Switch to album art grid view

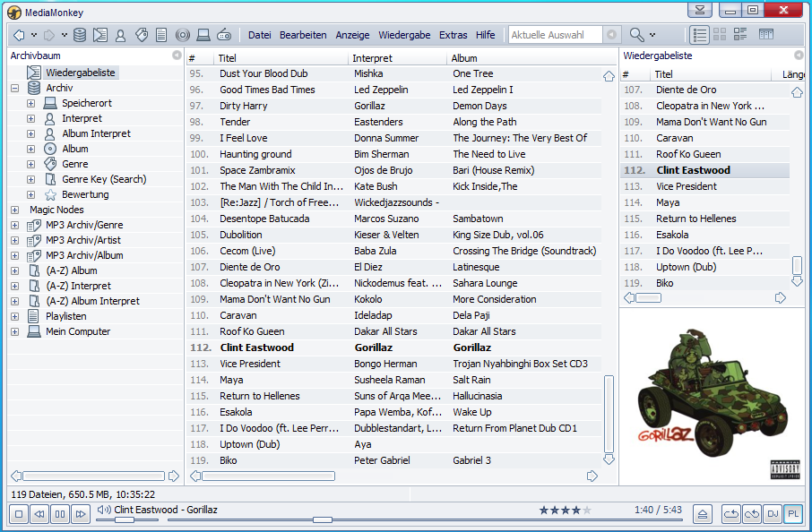click(x=720, y=35)
